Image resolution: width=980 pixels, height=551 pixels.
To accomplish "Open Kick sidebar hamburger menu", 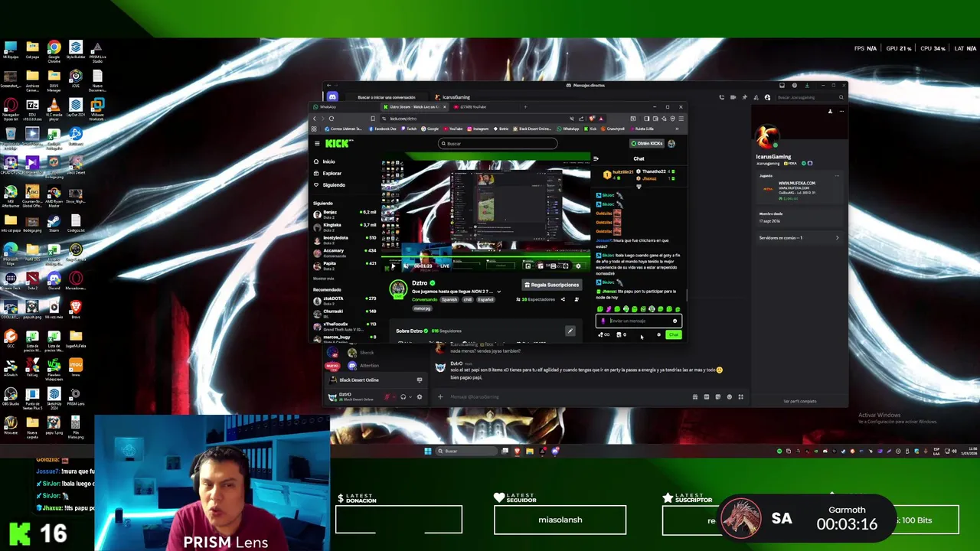I will pyautogui.click(x=317, y=144).
